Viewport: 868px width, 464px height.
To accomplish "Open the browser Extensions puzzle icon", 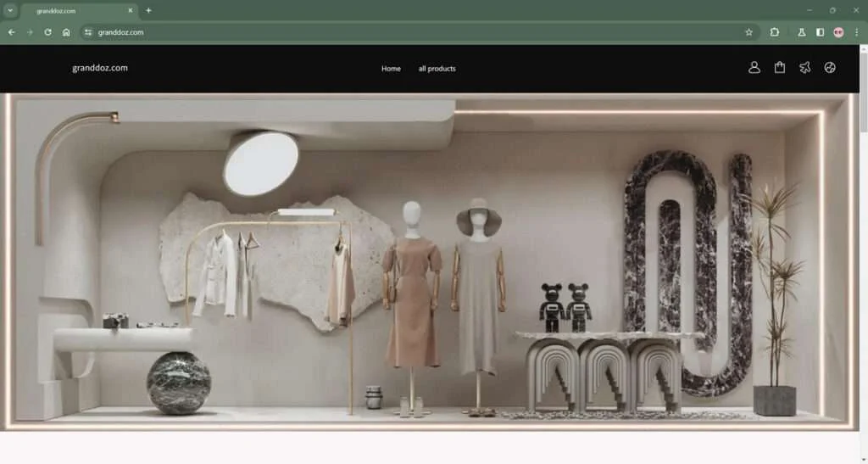I will pos(775,32).
